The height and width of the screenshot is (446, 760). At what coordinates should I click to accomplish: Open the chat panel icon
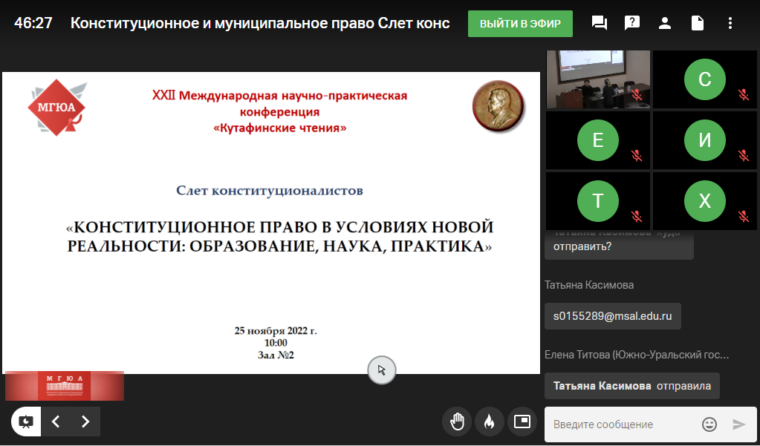click(x=600, y=23)
